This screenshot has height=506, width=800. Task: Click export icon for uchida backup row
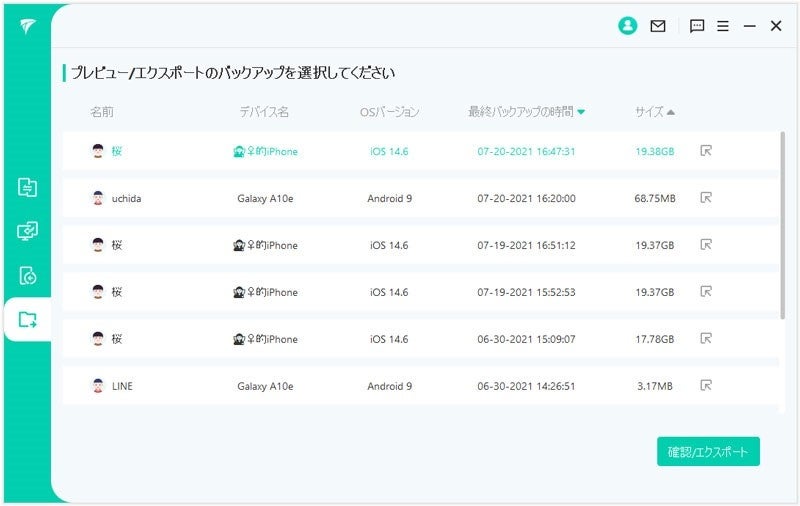(x=706, y=198)
